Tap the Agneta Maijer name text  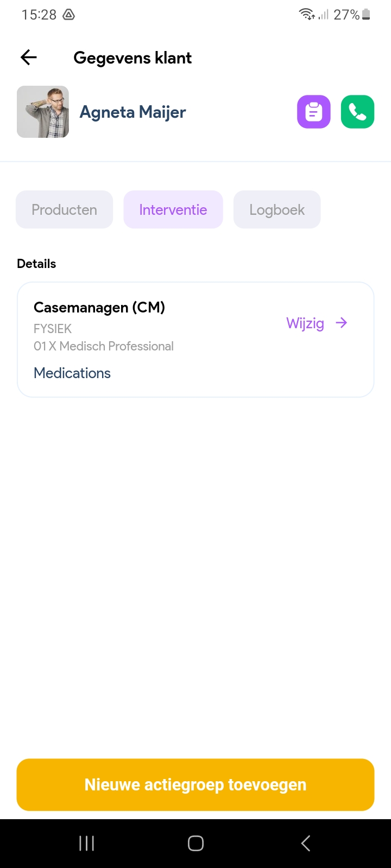click(133, 112)
